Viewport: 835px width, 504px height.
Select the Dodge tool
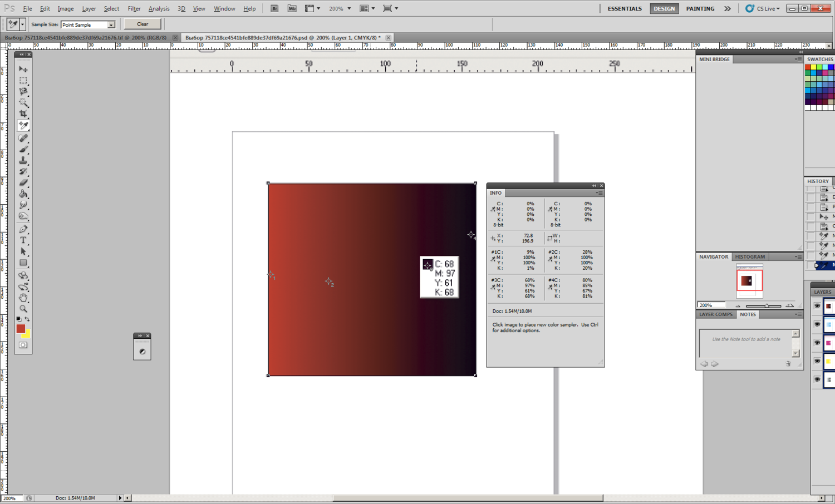tap(23, 216)
